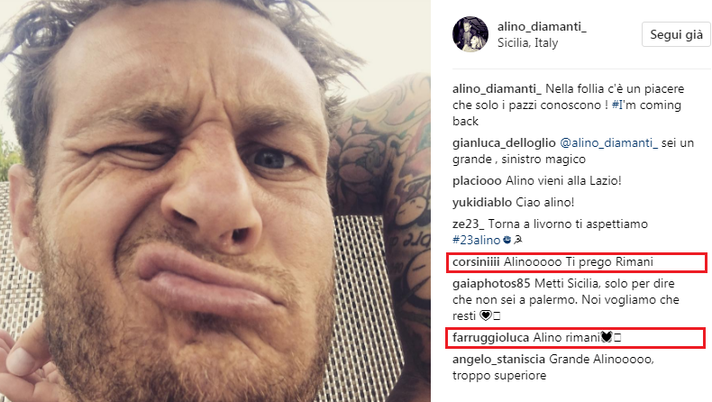The image size is (712, 402).
Task: Open the Sicilia, Italy location link
Action: pos(528,43)
